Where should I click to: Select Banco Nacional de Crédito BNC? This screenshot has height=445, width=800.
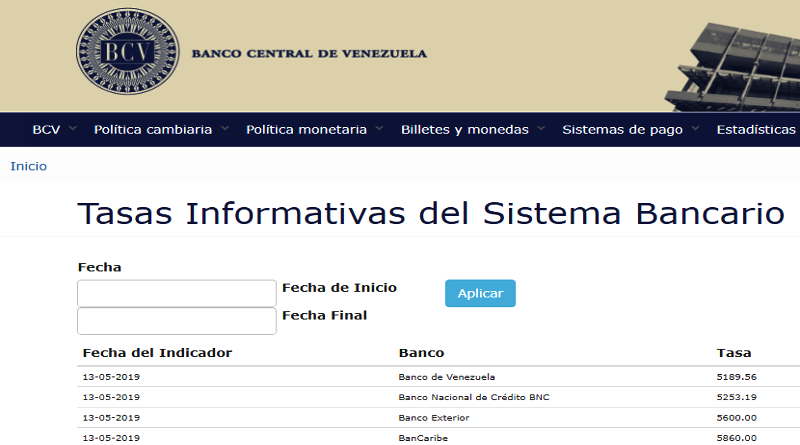474,397
